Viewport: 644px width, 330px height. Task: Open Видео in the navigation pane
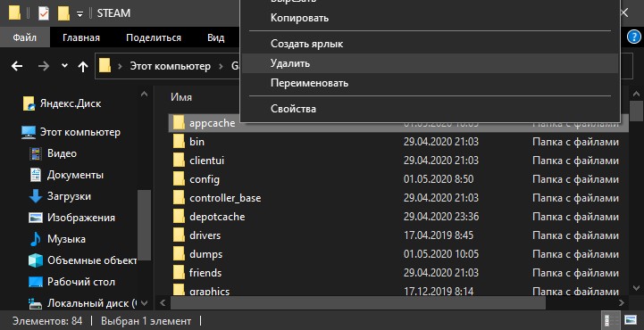tap(62, 153)
